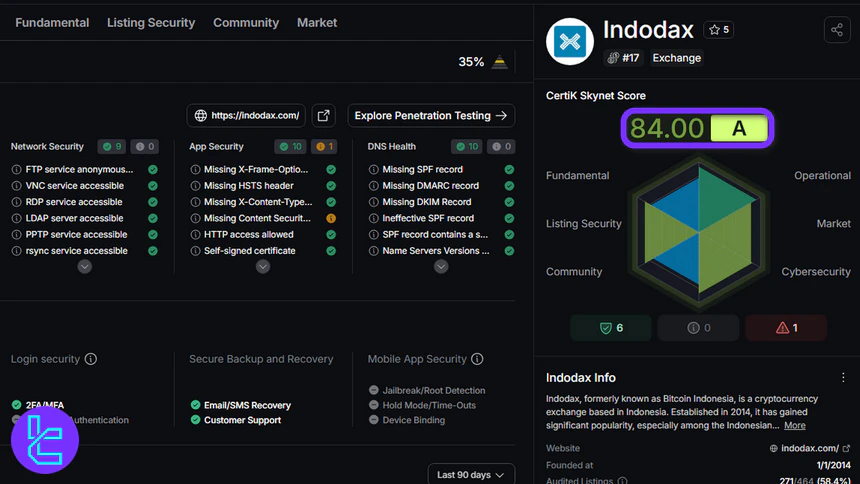The height and width of the screenshot is (484, 860).
Task: Click the yellow pyramid icon next to 35%
Action: click(500, 61)
